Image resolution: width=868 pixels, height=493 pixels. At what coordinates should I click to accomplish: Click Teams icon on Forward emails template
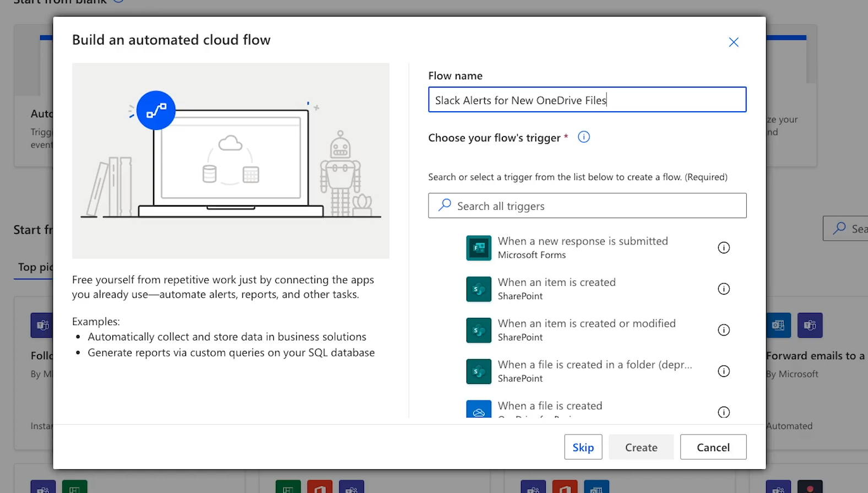coord(810,326)
